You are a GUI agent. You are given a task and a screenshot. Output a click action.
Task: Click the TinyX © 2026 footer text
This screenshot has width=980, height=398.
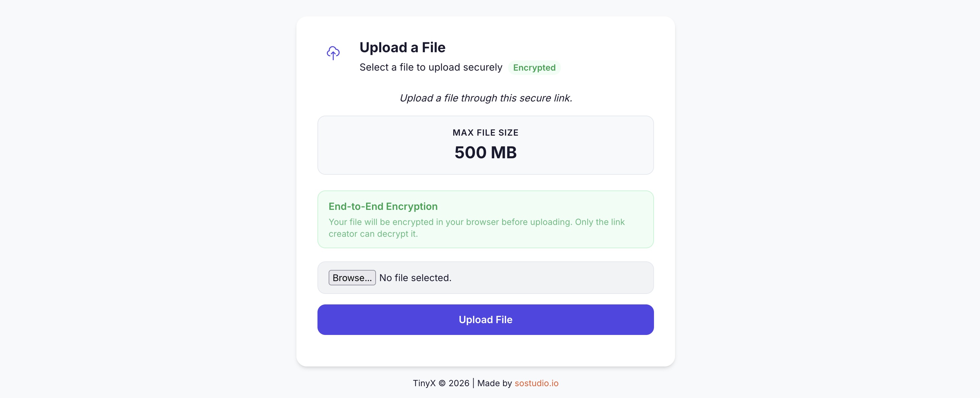tap(441, 383)
